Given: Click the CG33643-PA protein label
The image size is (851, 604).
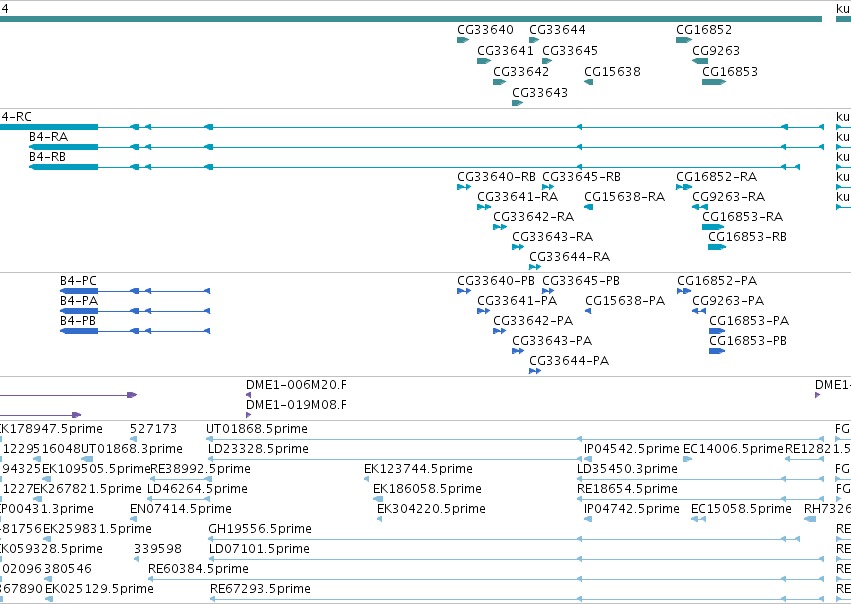Looking at the screenshot, I should (x=552, y=341).
